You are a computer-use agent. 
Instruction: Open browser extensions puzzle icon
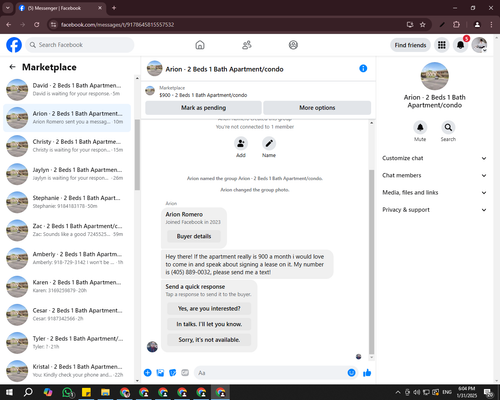point(456,25)
